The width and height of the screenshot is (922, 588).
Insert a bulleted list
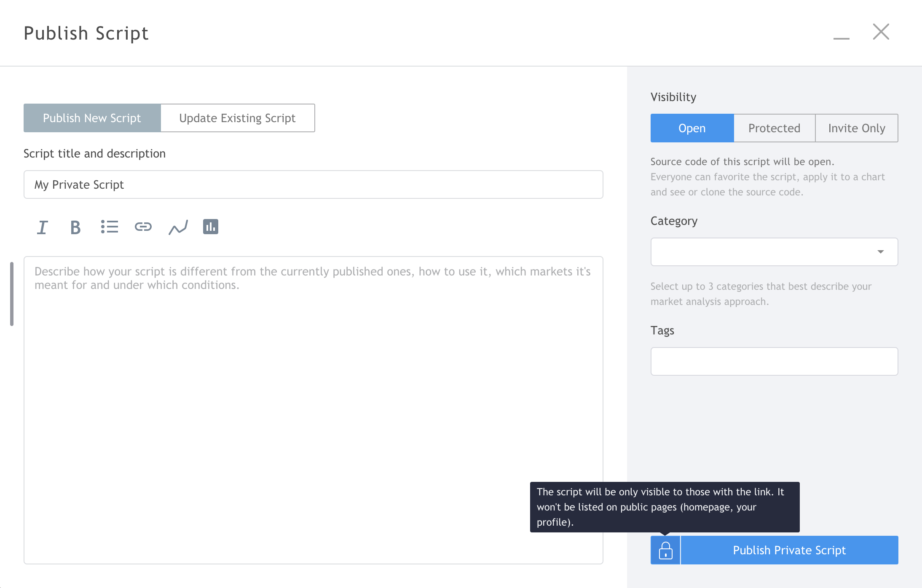(x=109, y=227)
